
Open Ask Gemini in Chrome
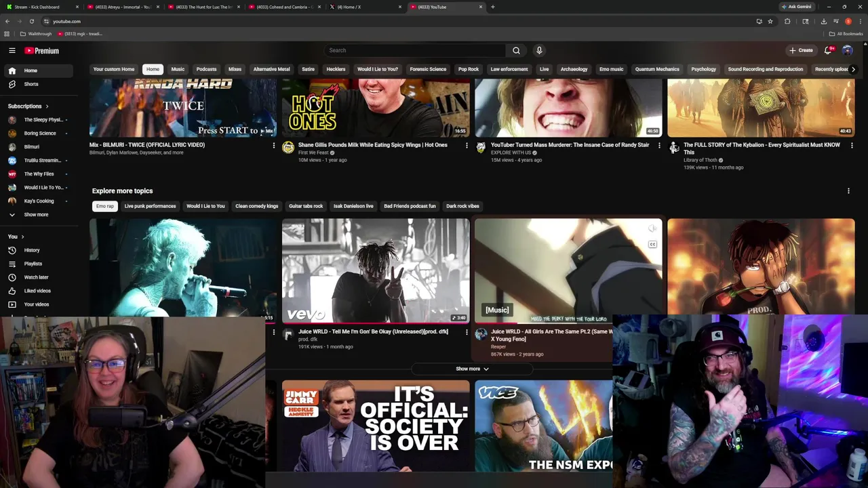pyautogui.click(x=796, y=7)
